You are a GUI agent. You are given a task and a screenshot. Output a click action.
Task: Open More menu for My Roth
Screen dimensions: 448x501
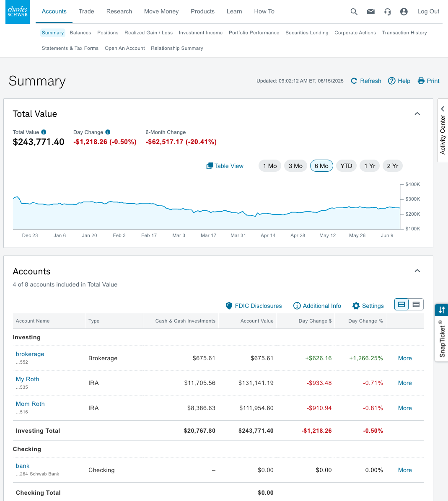(x=405, y=383)
